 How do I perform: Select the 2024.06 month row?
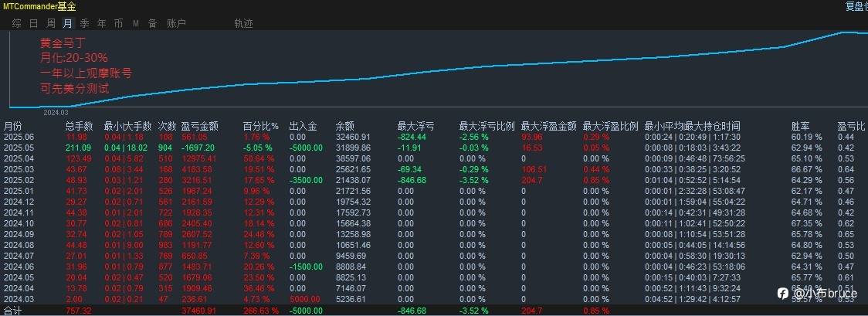point(434,267)
